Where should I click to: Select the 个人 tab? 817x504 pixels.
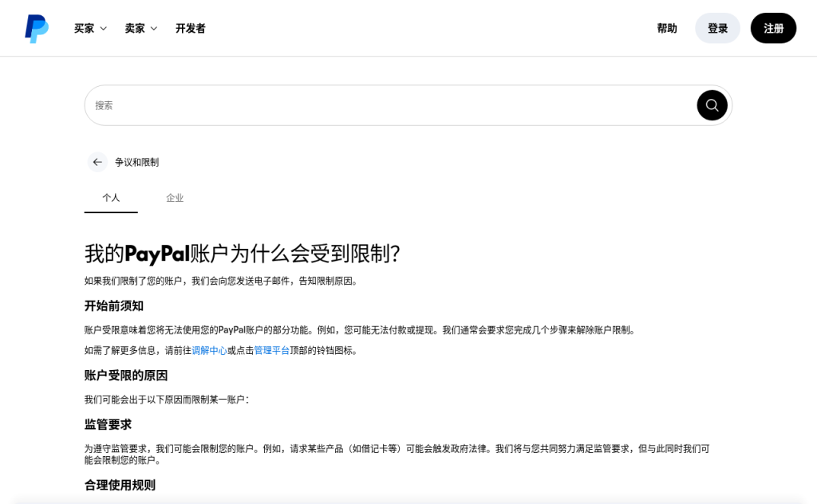(111, 198)
